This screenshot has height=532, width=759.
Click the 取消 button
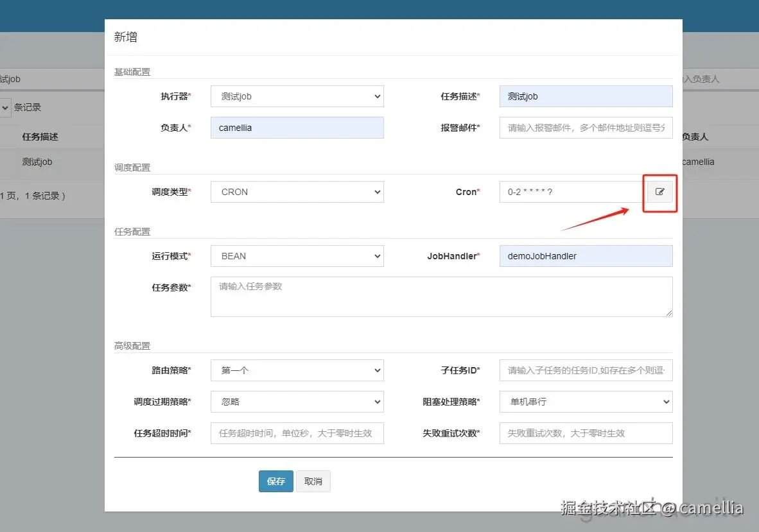(x=313, y=481)
